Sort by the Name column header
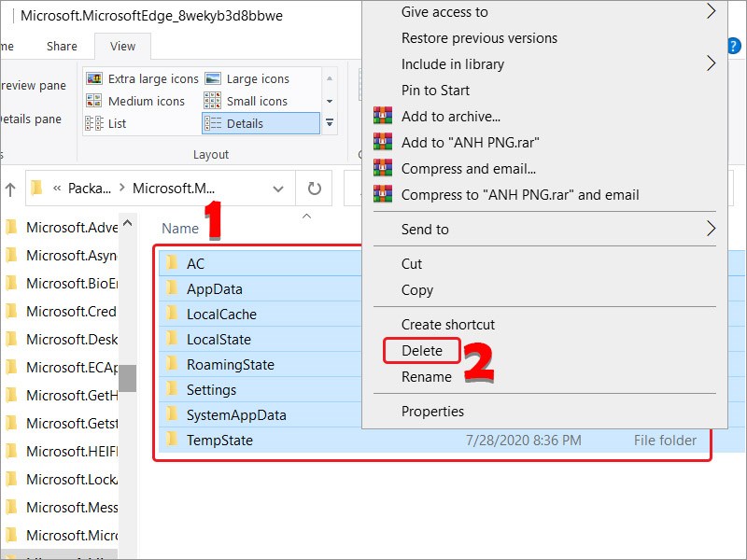 (x=179, y=229)
